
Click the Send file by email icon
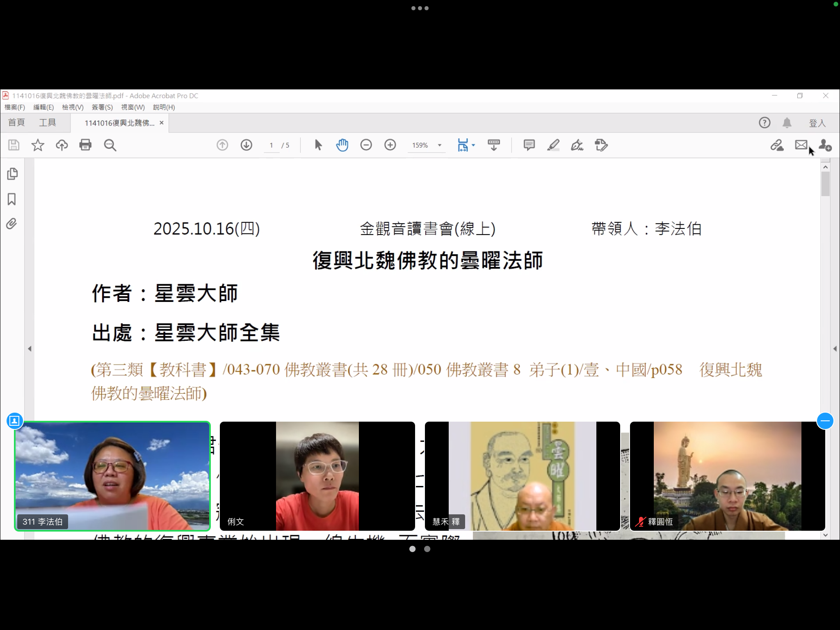coord(801,145)
